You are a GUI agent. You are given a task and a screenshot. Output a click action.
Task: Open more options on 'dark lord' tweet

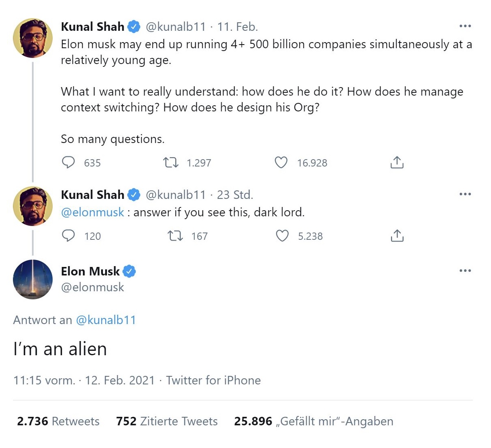(465, 194)
